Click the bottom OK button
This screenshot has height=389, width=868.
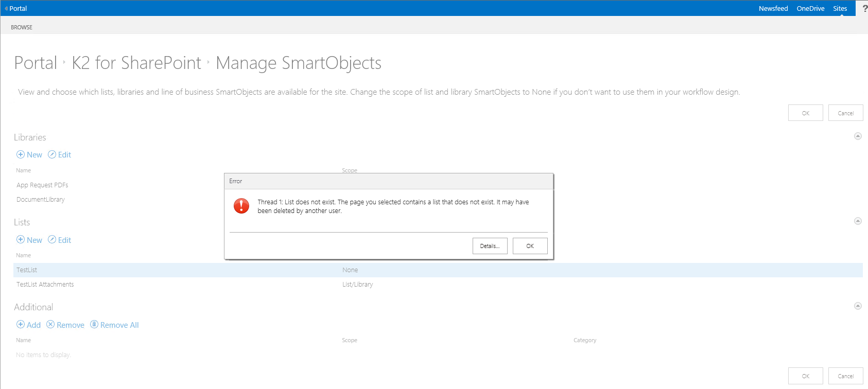coord(805,376)
